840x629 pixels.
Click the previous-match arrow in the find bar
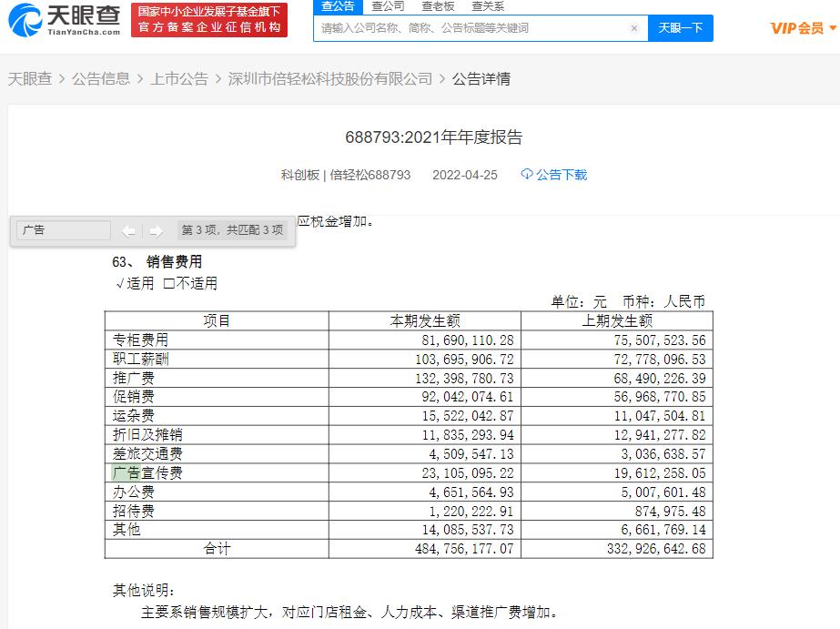[127, 230]
